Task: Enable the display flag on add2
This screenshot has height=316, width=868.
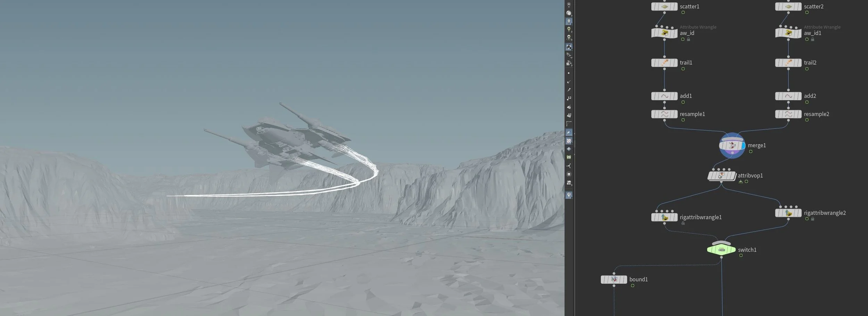Action: pyautogui.click(x=799, y=96)
